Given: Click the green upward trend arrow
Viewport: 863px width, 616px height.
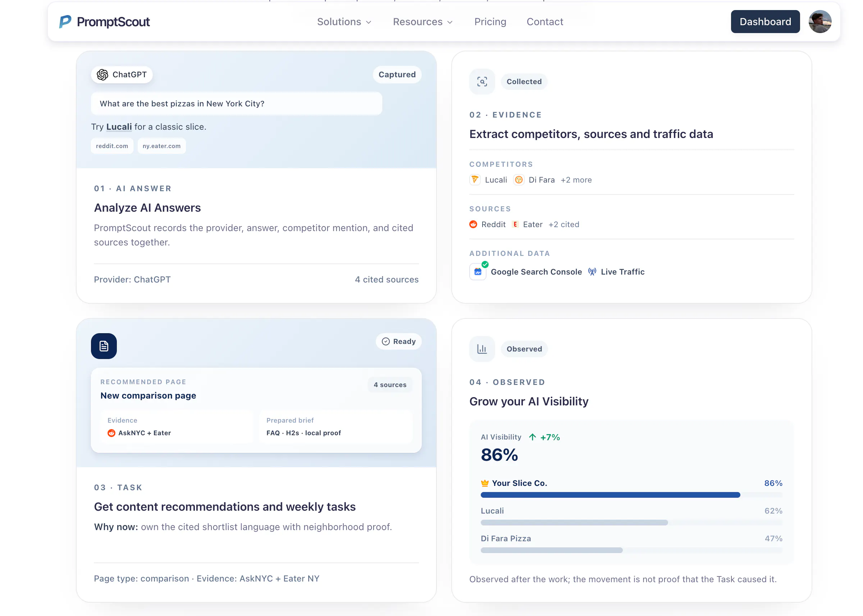Looking at the screenshot, I should click(x=533, y=437).
